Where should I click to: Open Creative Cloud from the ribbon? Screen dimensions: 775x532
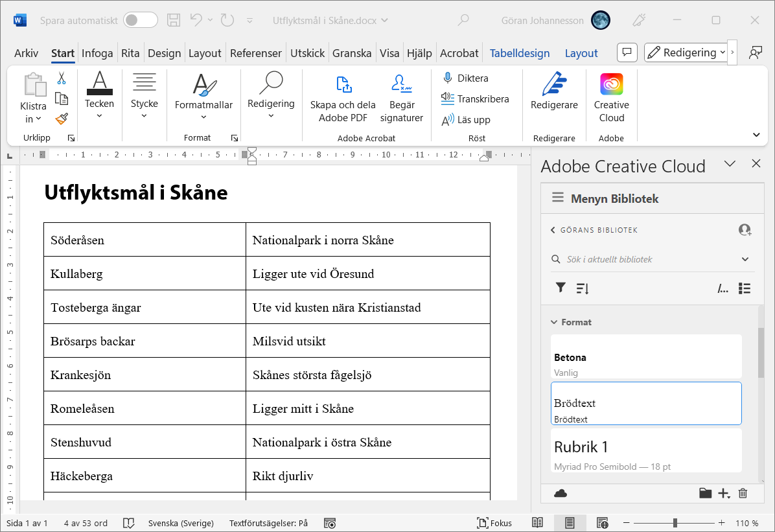[611, 98]
